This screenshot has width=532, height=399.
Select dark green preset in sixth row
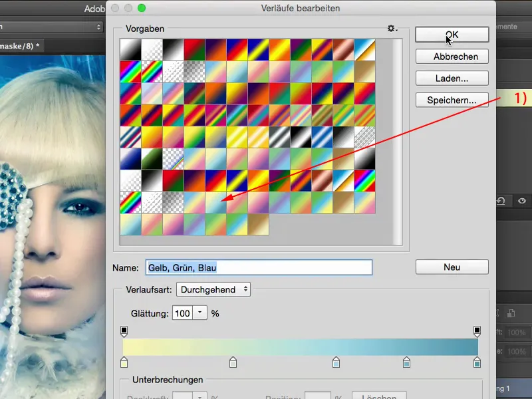tap(152, 159)
